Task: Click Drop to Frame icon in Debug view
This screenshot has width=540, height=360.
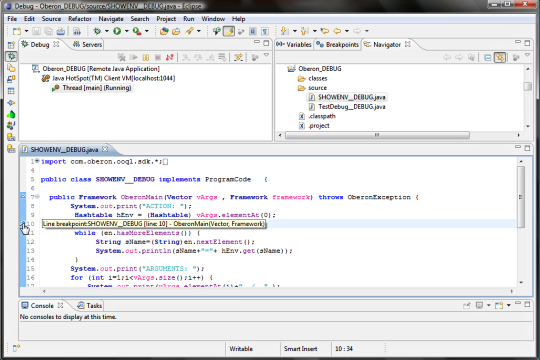Action: click(222, 57)
